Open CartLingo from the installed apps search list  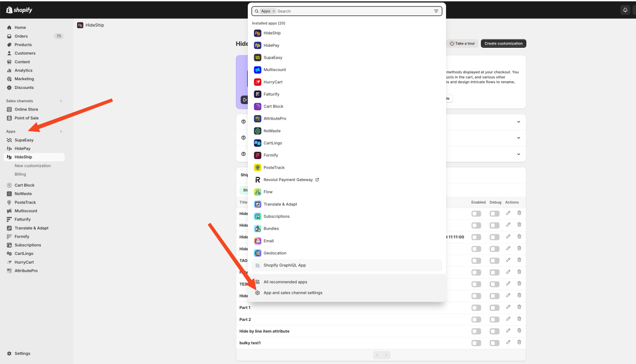(347, 143)
